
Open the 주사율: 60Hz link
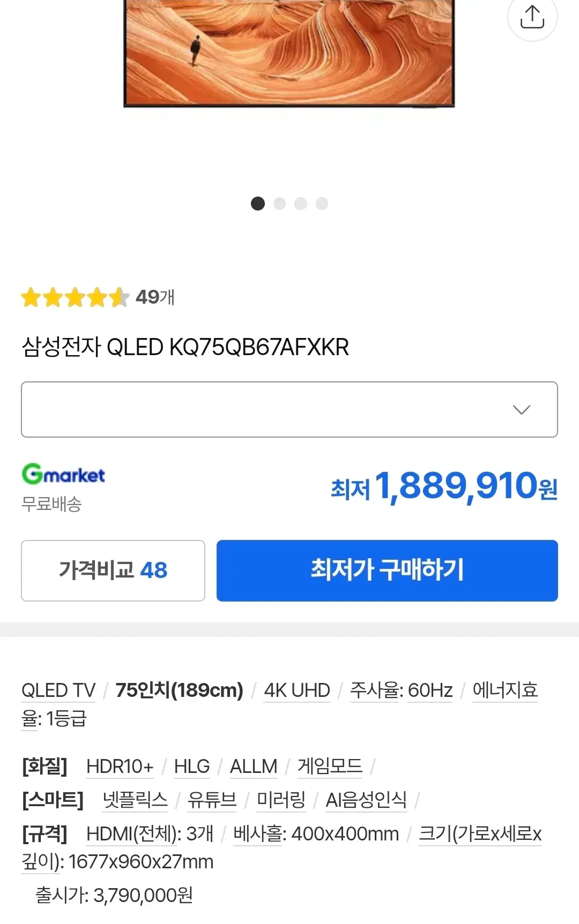click(x=402, y=690)
